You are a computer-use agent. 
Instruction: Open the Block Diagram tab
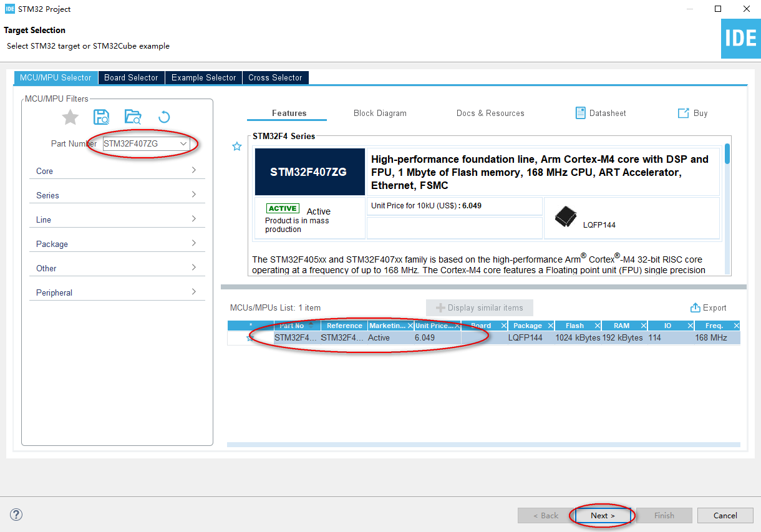pyautogui.click(x=380, y=113)
